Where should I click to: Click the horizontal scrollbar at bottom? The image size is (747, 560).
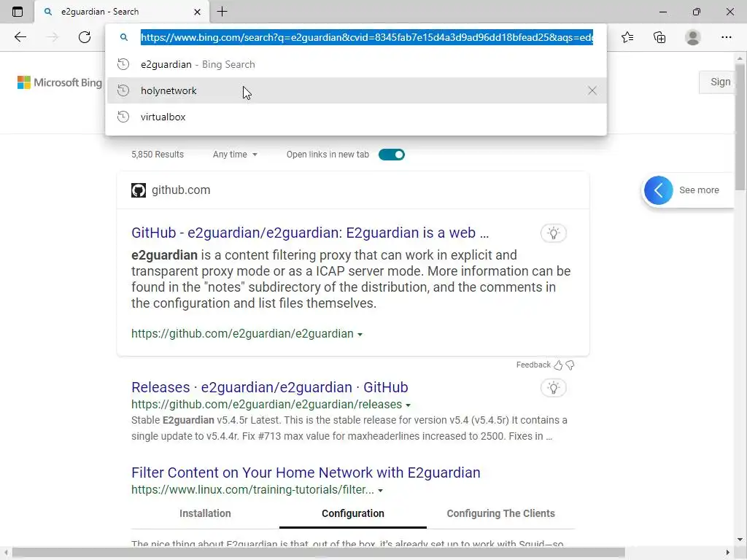318,553
